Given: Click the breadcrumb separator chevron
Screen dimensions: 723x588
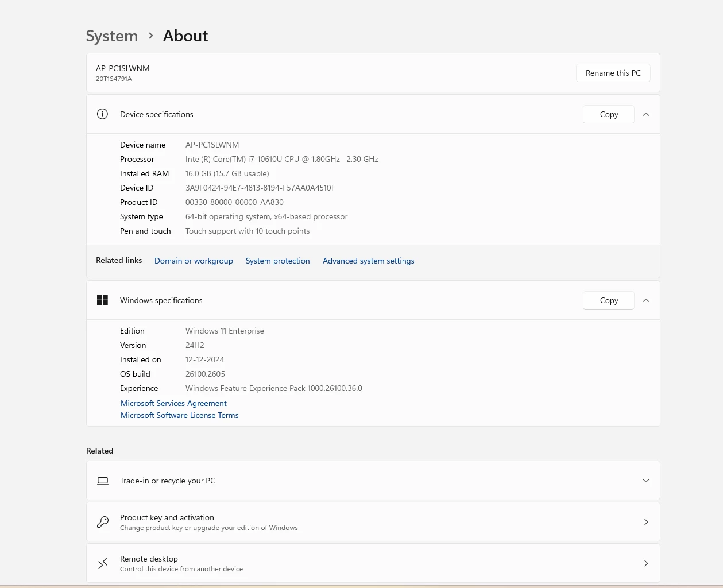Looking at the screenshot, I should (x=151, y=36).
